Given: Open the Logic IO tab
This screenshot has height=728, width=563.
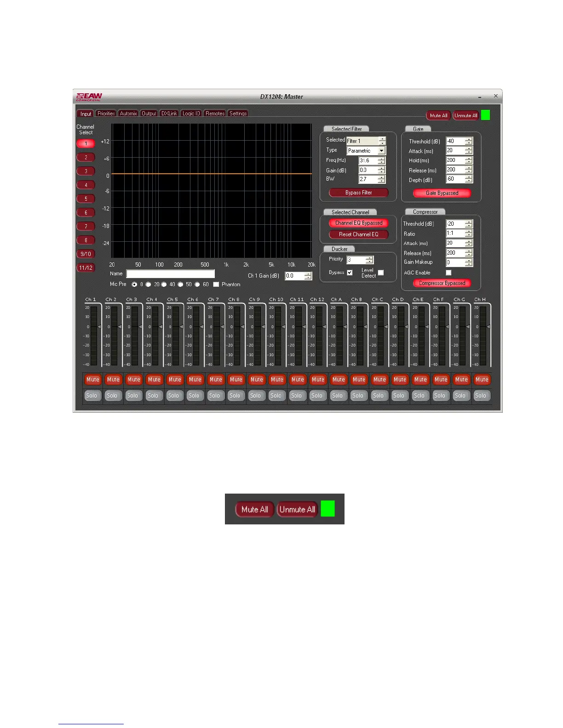Looking at the screenshot, I should pos(191,114).
